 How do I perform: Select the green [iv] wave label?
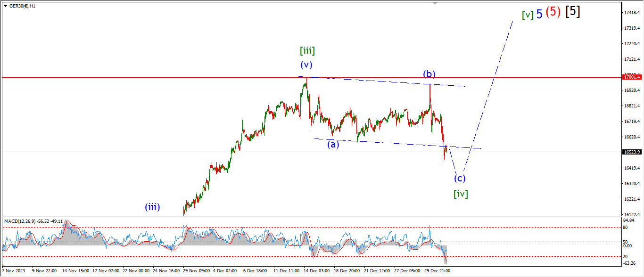[461, 193]
